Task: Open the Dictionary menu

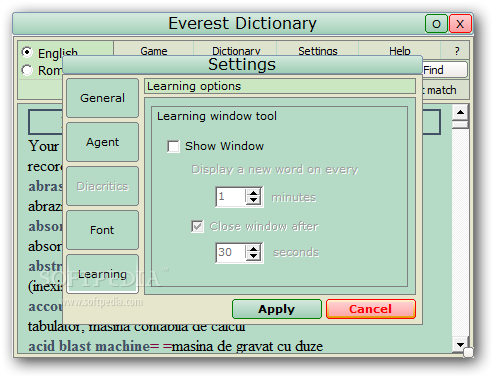Action: click(x=236, y=51)
